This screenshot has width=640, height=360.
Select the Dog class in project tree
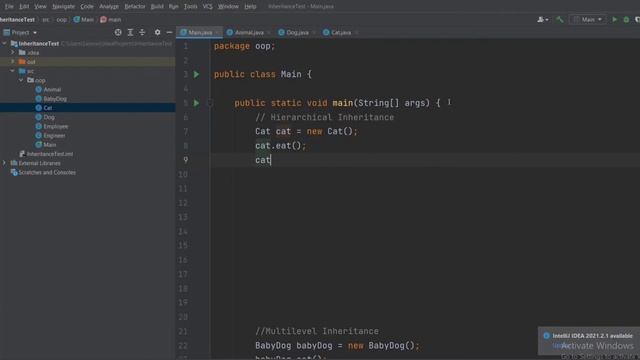tap(49, 117)
